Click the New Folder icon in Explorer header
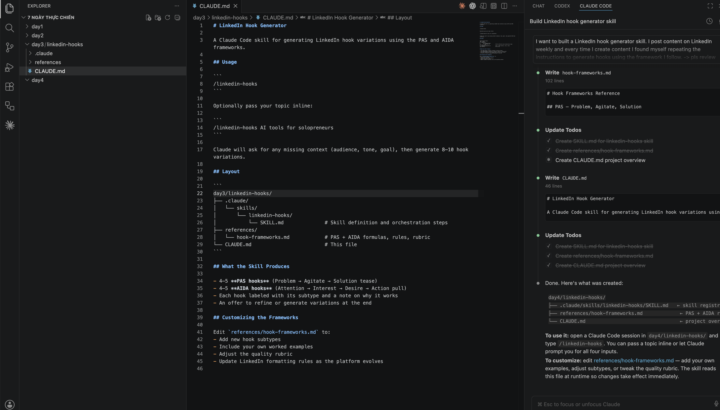Screen dimensions: 720x410 pos(158,17)
